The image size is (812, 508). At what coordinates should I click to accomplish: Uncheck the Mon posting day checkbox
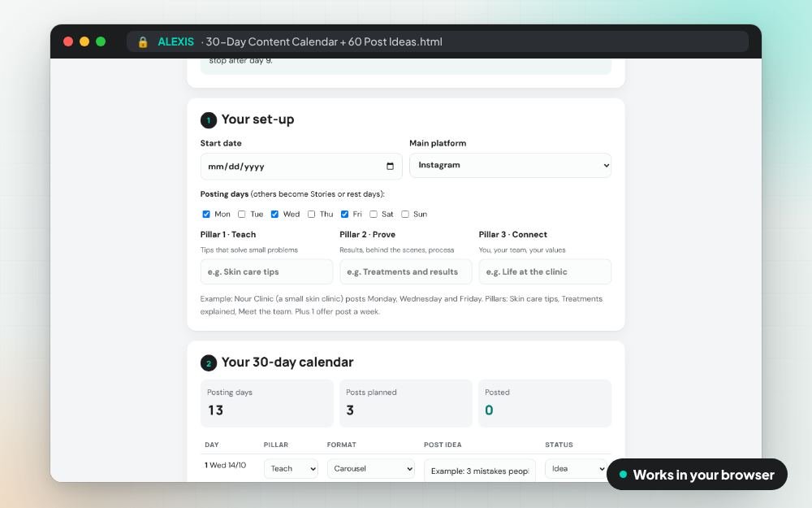click(206, 214)
